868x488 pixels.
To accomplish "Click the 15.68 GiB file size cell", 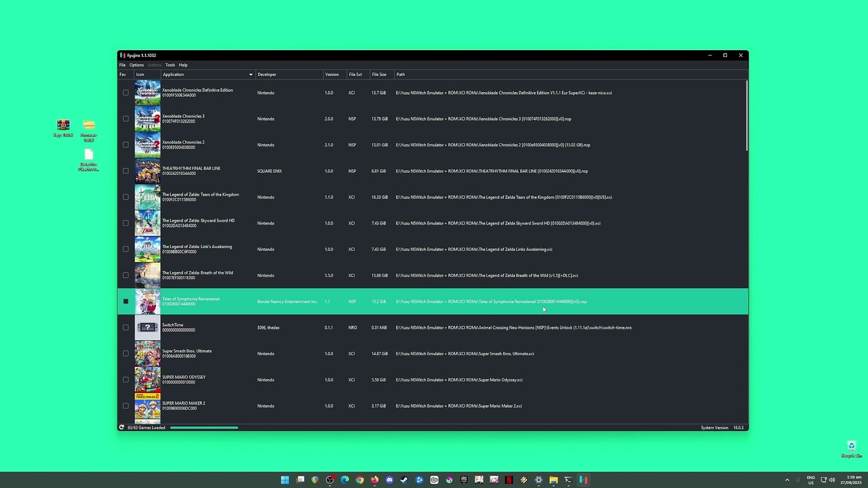I will click(x=380, y=275).
